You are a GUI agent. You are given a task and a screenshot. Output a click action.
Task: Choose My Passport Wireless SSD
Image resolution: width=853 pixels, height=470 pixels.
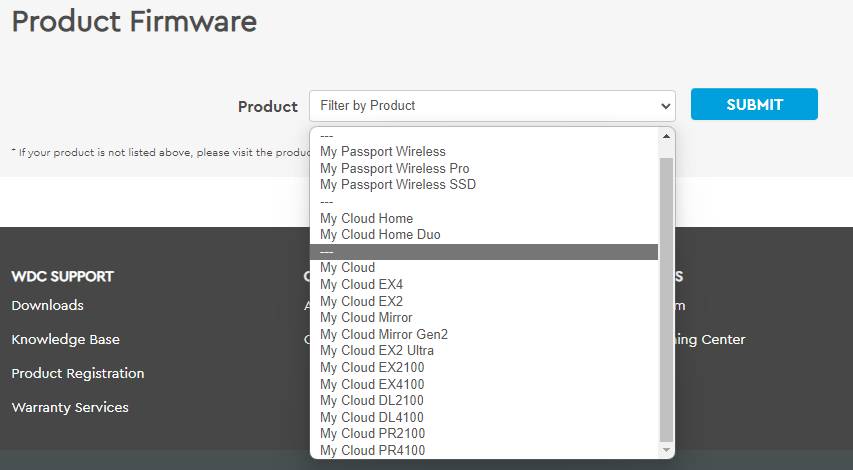pos(484,184)
